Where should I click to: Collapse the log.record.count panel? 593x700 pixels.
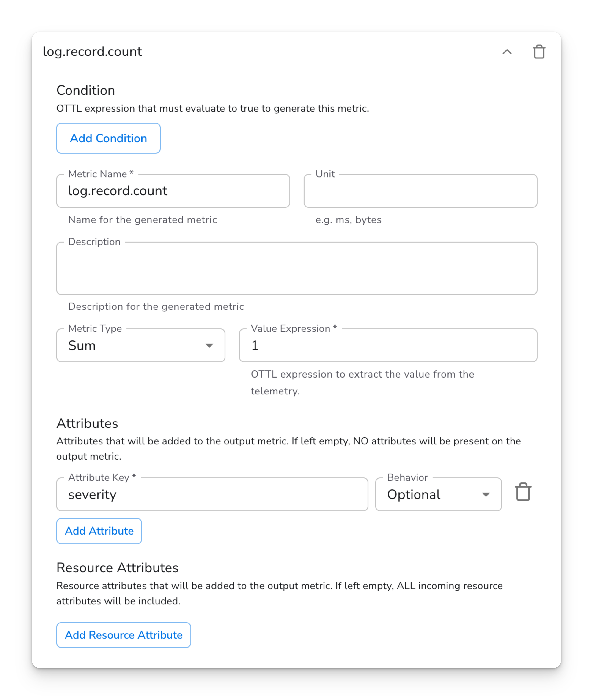[507, 52]
